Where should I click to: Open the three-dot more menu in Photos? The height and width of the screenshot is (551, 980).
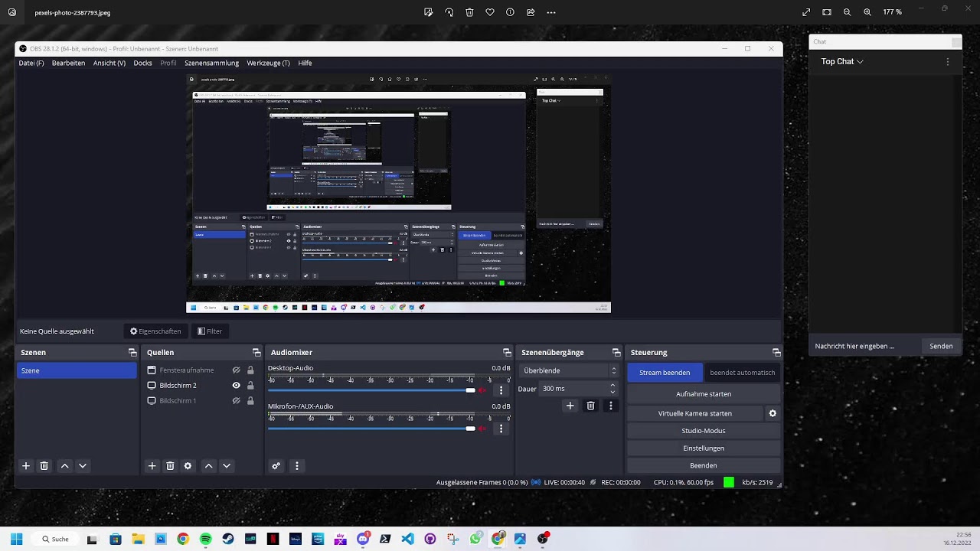(x=551, y=12)
